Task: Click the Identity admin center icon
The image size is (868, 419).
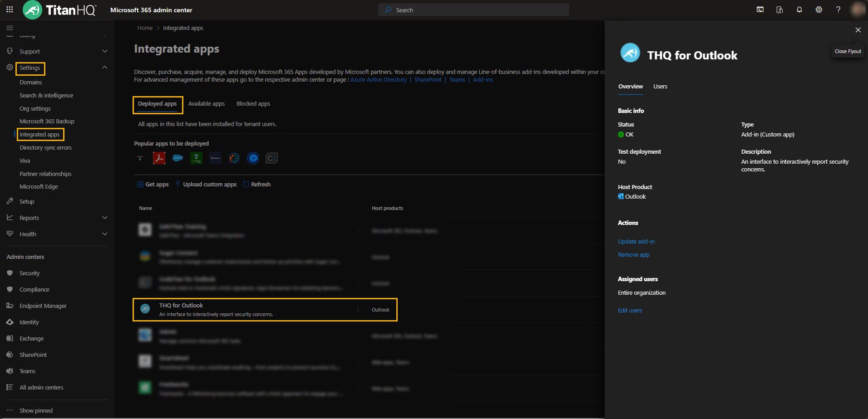Action: 10,322
